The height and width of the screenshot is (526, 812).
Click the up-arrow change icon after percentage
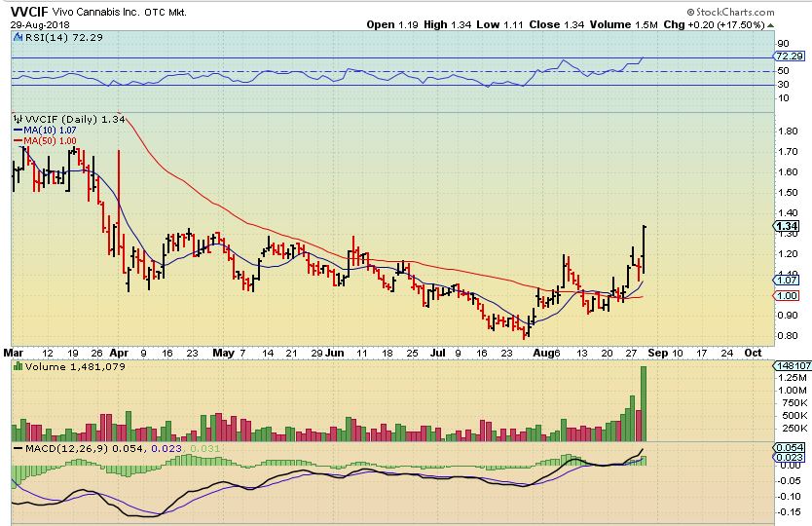(x=770, y=25)
